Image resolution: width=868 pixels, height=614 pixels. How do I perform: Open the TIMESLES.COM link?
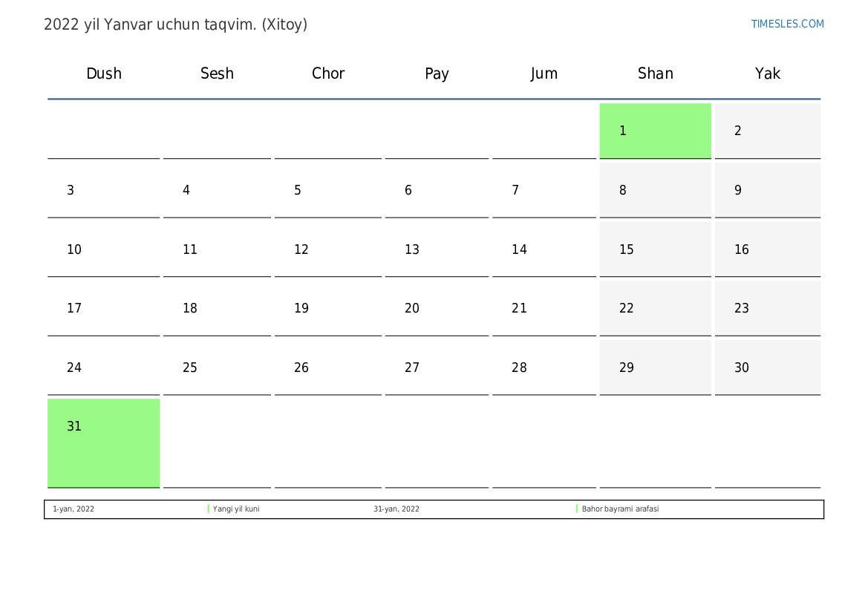pos(787,24)
